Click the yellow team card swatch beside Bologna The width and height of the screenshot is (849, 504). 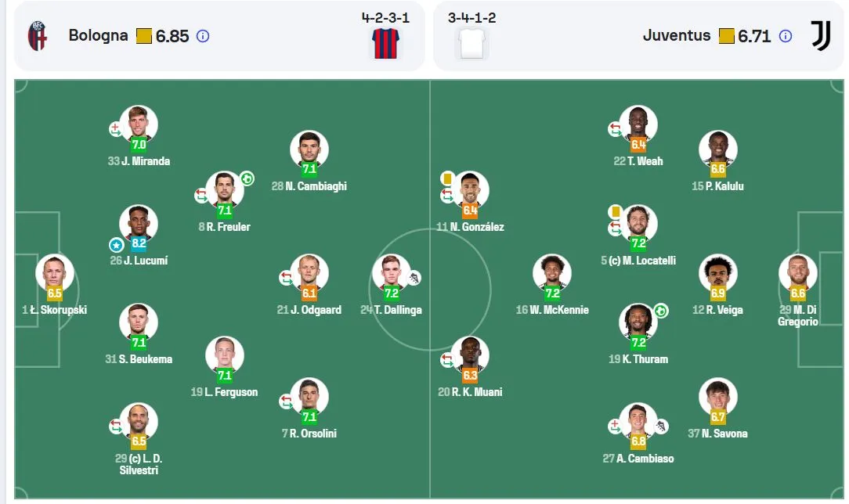[x=144, y=36]
